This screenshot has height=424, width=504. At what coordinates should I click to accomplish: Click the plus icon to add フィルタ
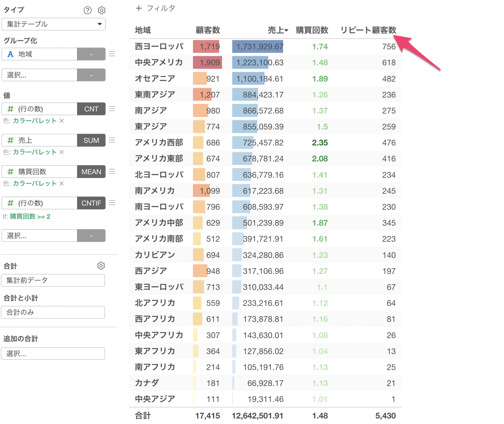(139, 8)
